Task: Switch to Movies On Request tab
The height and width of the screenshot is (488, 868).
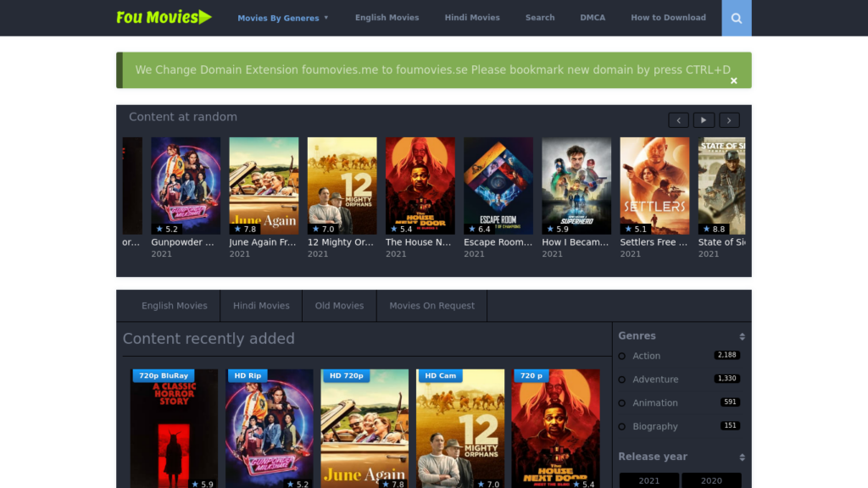Action: tap(431, 305)
